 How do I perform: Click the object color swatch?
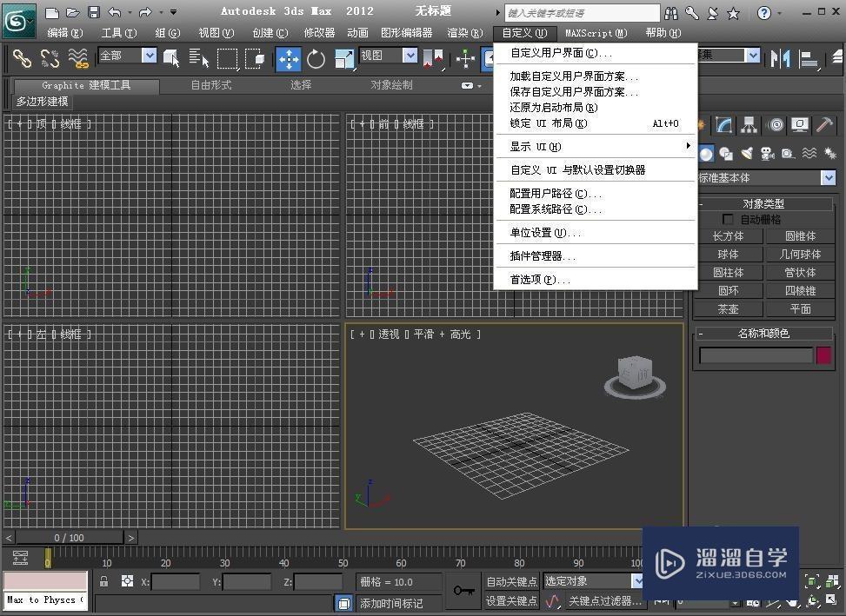coord(823,355)
